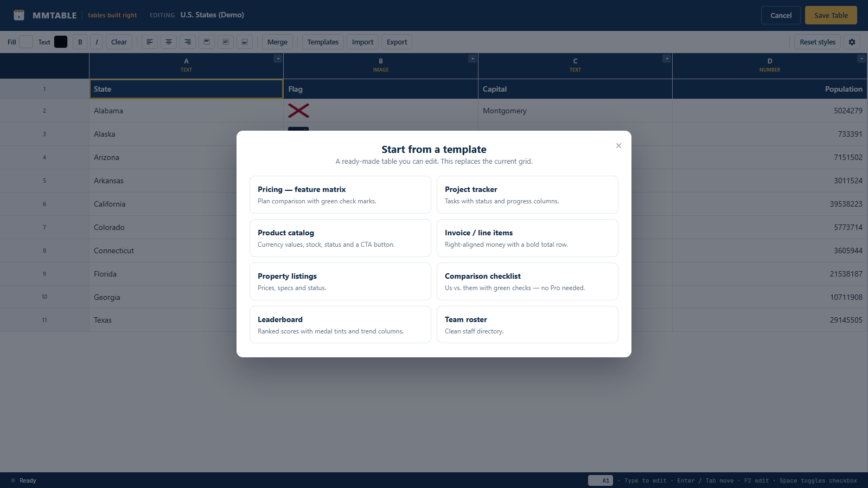Select row 11 header
The height and width of the screenshot is (488, 868).
(44, 320)
